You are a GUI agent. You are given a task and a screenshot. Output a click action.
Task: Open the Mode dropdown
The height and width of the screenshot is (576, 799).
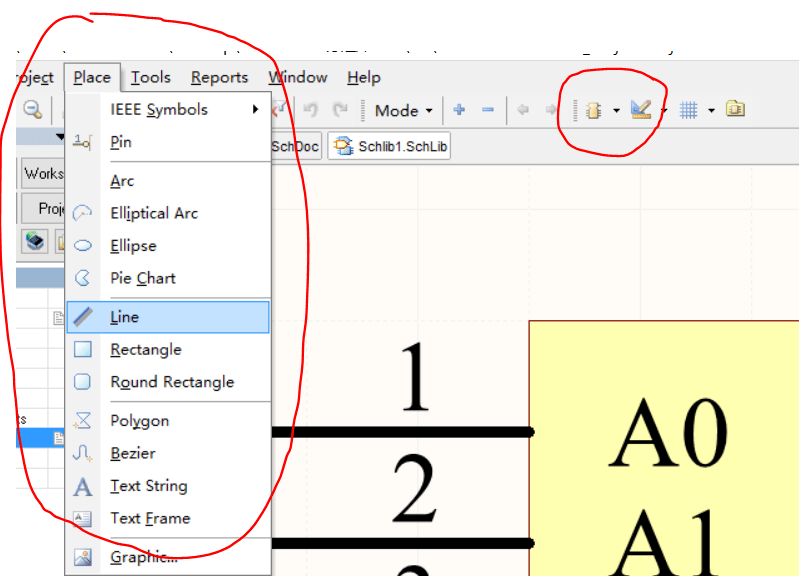click(x=404, y=111)
